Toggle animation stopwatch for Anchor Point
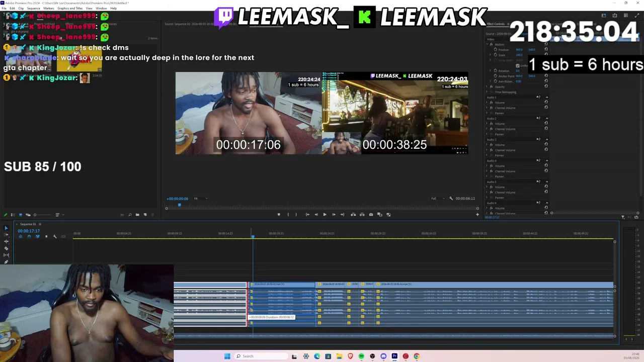The height and width of the screenshot is (362, 644). [495, 76]
